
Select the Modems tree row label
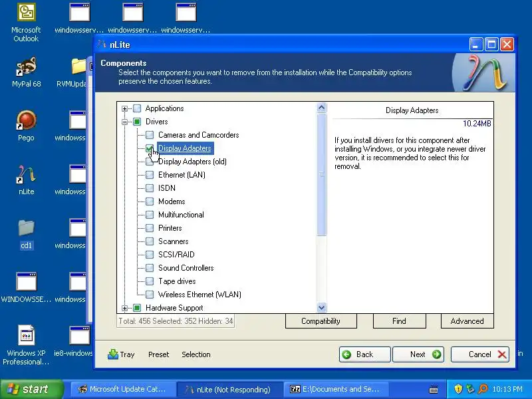pyautogui.click(x=172, y=201)
